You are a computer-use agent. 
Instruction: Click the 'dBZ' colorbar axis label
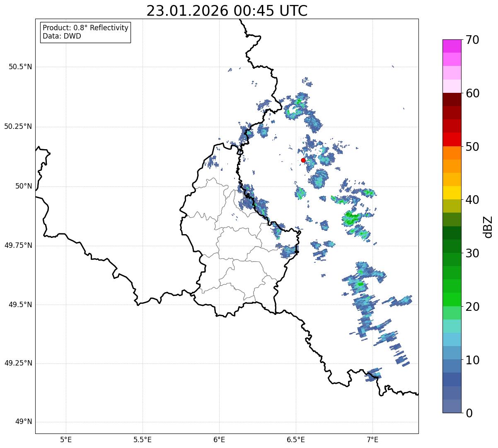[x=488, y=227]
